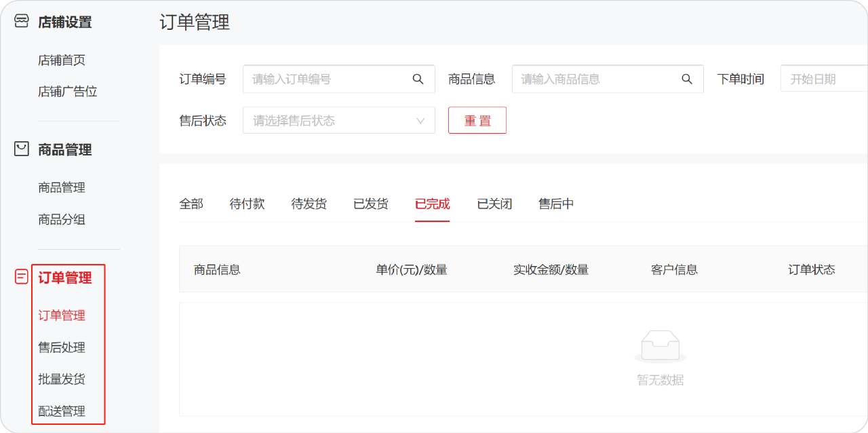868x433 pixels.
Task: View the 售后中 orders tab
Action: click(556, 204)
